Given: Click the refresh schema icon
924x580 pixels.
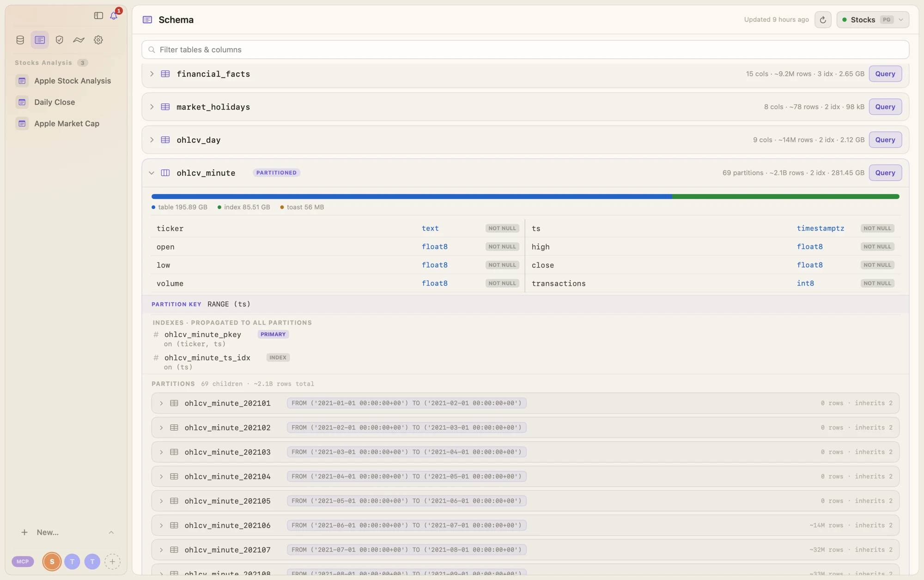Looking at the screenshot, I should coord(823,19).
